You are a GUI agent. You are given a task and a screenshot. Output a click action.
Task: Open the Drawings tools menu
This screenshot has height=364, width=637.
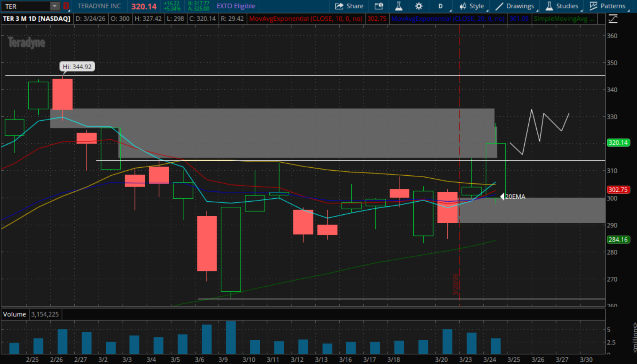pos(515,6)
